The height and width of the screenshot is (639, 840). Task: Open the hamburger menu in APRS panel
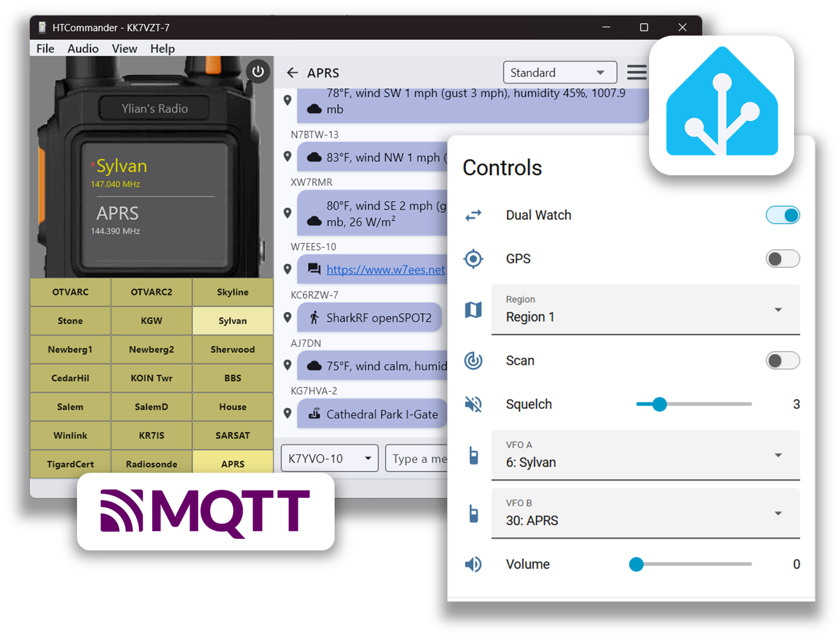637,72
